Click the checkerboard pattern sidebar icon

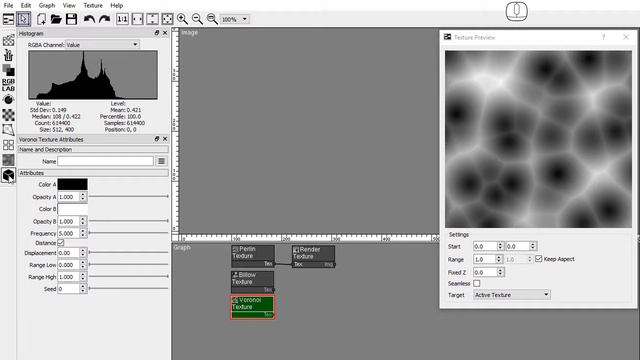(8, 115)
